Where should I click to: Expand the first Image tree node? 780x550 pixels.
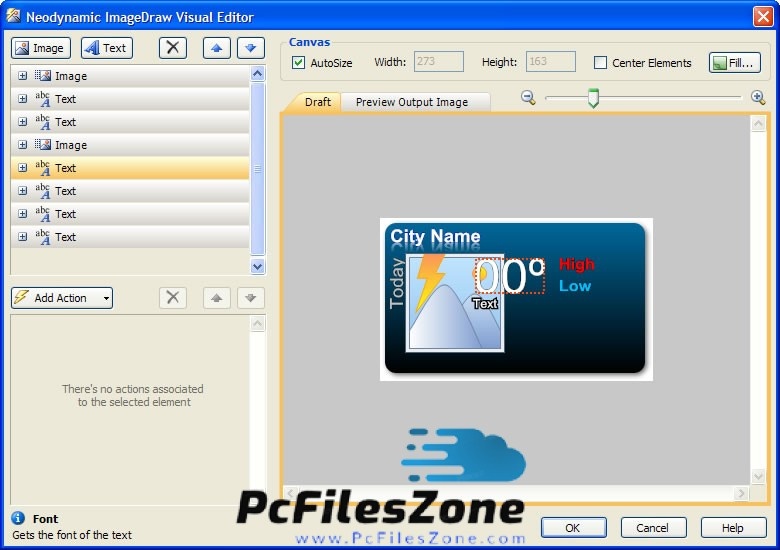tap(23, 76)
